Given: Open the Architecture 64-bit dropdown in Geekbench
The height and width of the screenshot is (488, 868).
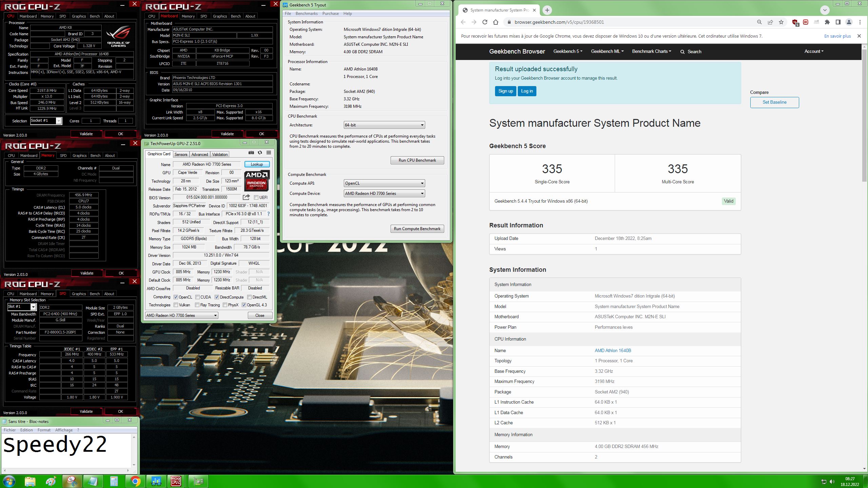Looking at the screenshot, I should (384, 125).
